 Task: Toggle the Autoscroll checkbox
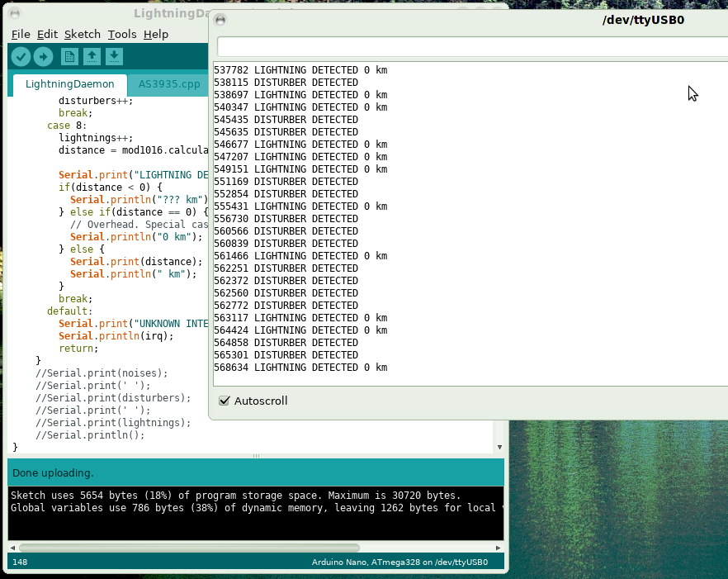pos(225,401)
